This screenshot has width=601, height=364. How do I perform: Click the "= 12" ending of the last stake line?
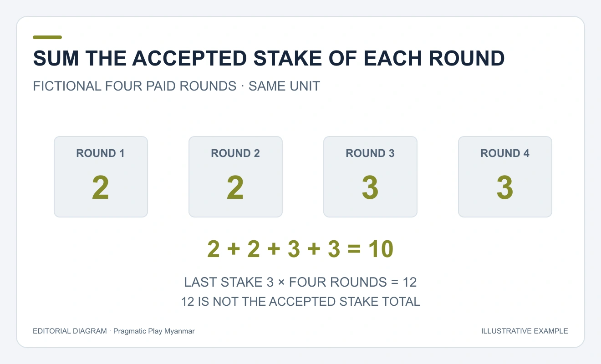pyautogui.click(x=404, y=282)
